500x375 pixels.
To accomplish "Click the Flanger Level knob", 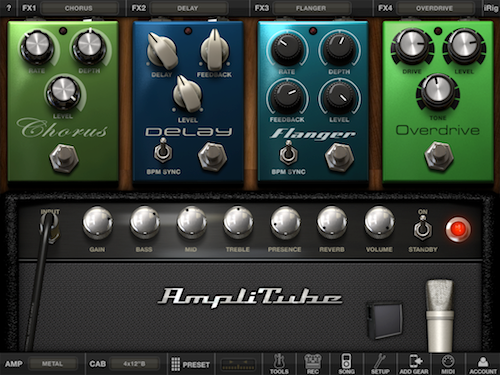I will pos(339,97).
